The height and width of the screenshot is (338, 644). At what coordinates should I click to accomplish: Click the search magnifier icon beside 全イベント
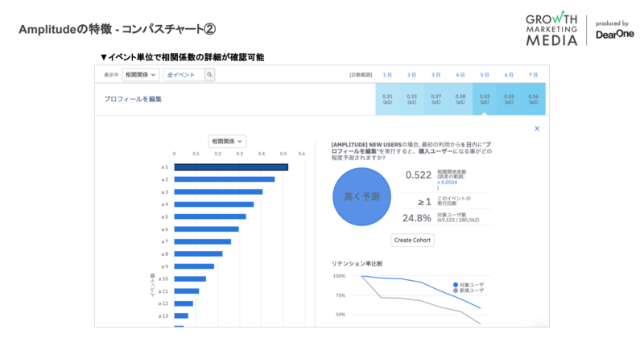point(209,75)
